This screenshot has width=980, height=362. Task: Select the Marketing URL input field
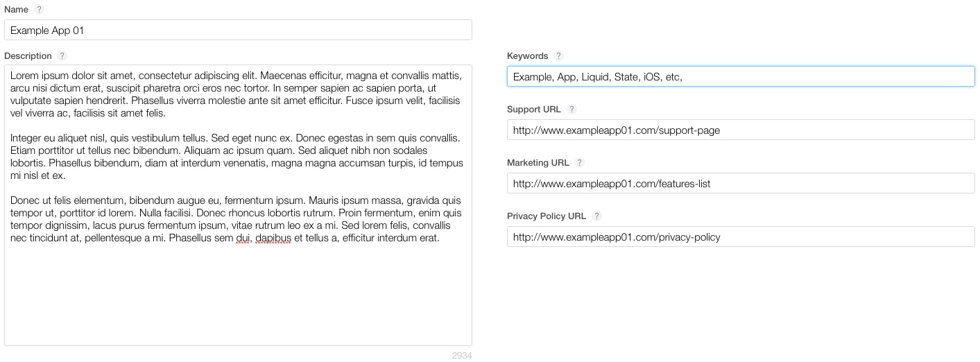[741, 184]
